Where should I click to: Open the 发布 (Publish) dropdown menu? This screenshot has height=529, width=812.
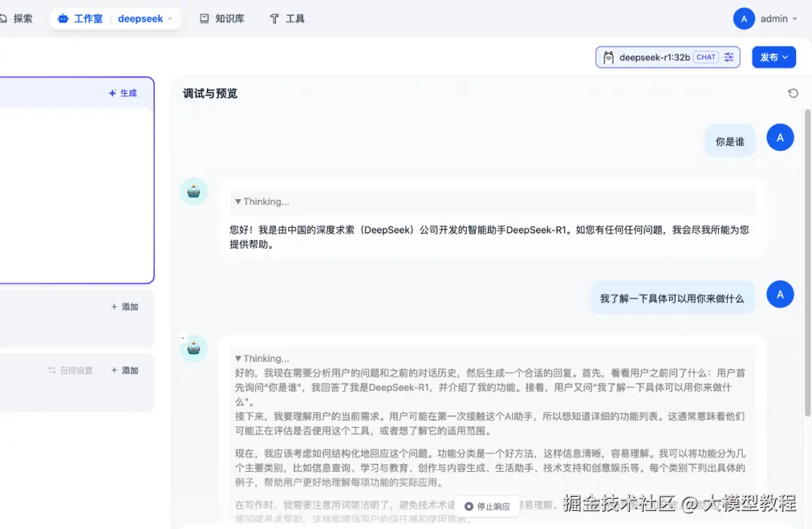(x=774, y=57)
